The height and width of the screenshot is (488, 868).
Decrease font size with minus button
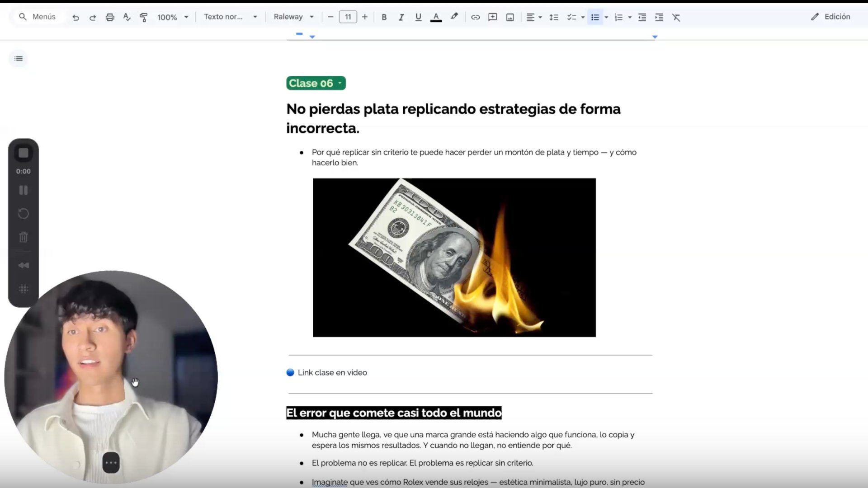tap(330, 17)
